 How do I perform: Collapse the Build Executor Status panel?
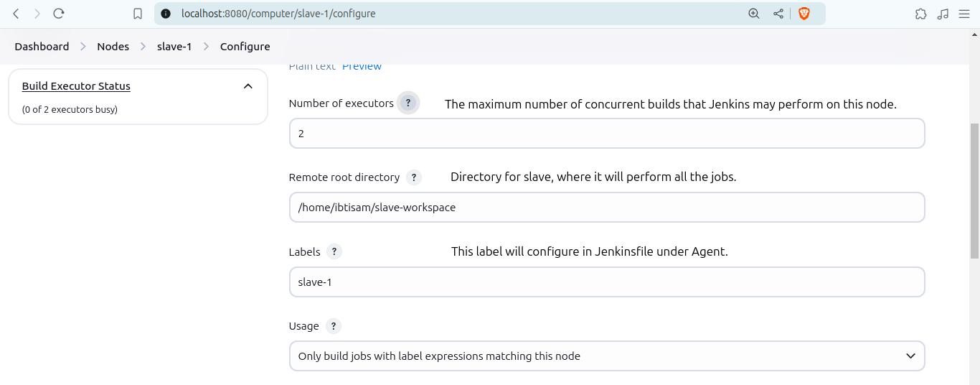(248, 86)
